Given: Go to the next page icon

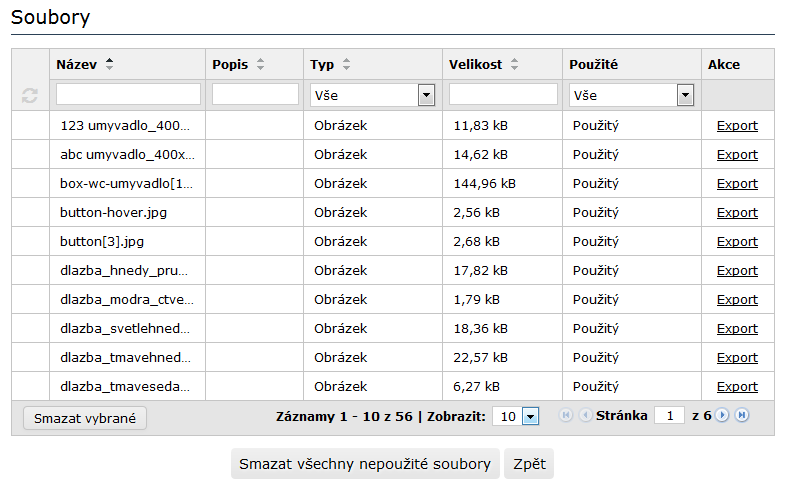Looking at the screenshot, I should coord(722,416).
